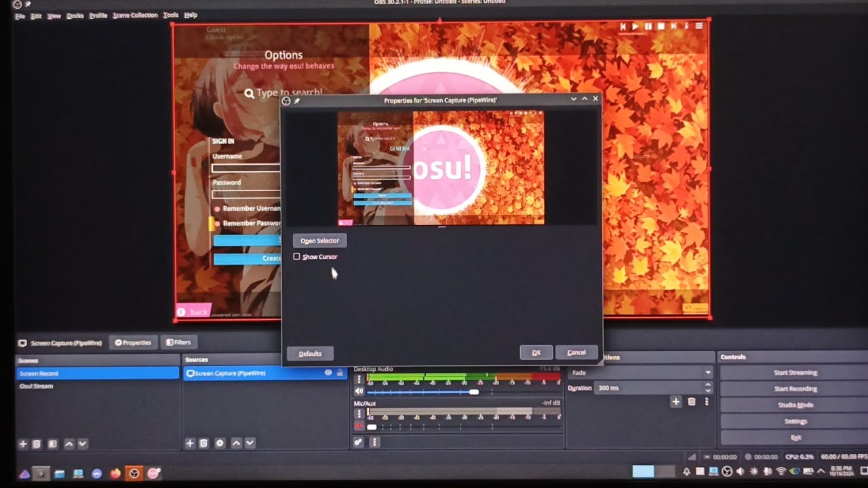Viewport: 868px width, 488px height.
Task: Open advanced audio properties gears icon
Action: point(359,442)
